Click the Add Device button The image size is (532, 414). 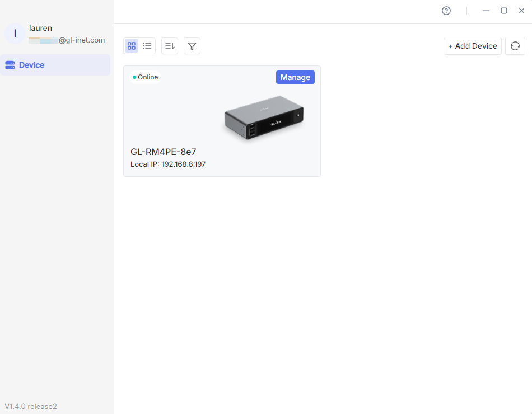pos(472,46)
